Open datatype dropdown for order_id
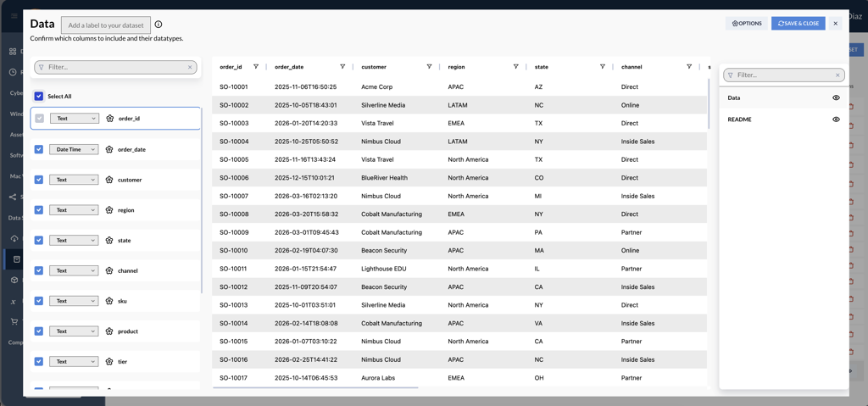Screen dimensions: 868x406 (x=75, y=119)
